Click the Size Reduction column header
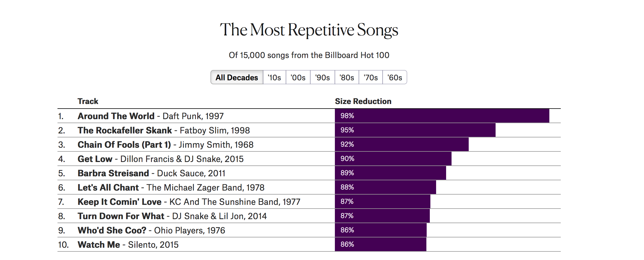Image resolution: width=644 pixels, height=260 pixels. (x=363, y=101)
